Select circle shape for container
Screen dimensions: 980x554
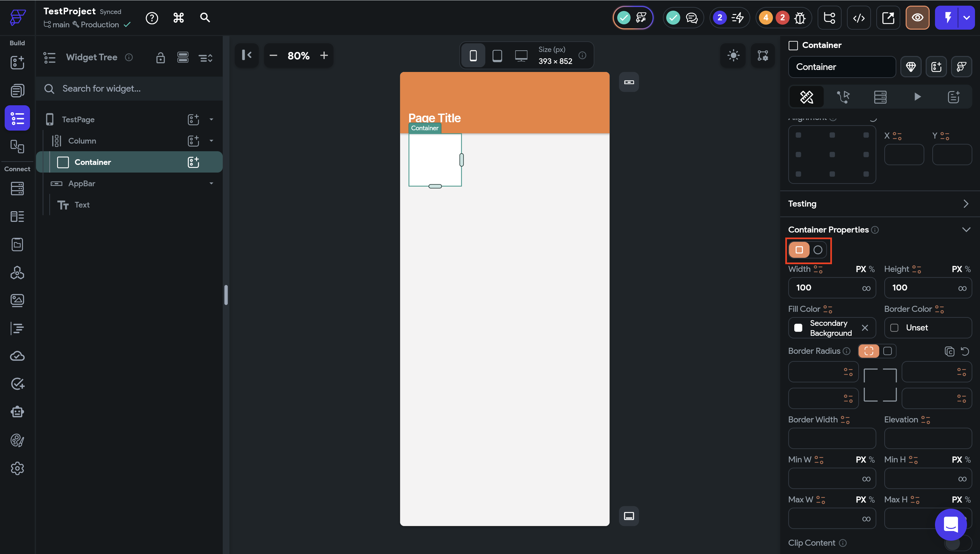click(x=817, y=250)
